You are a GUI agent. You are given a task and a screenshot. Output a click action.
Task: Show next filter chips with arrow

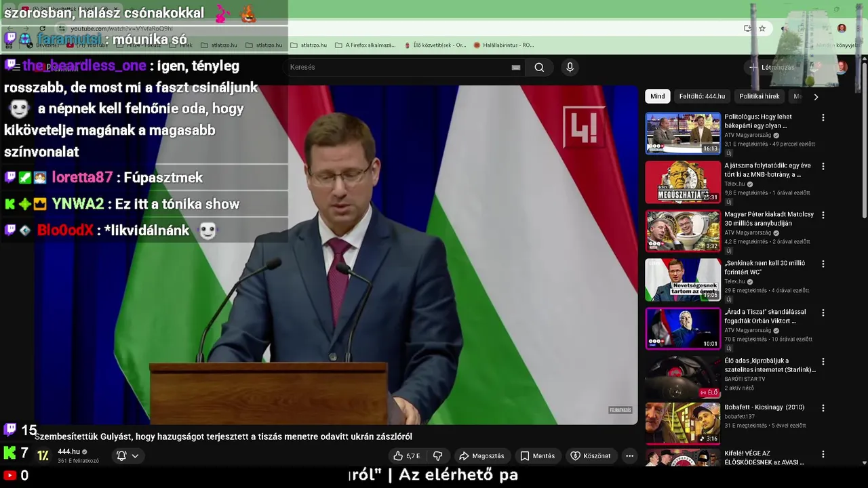[816, 96]
